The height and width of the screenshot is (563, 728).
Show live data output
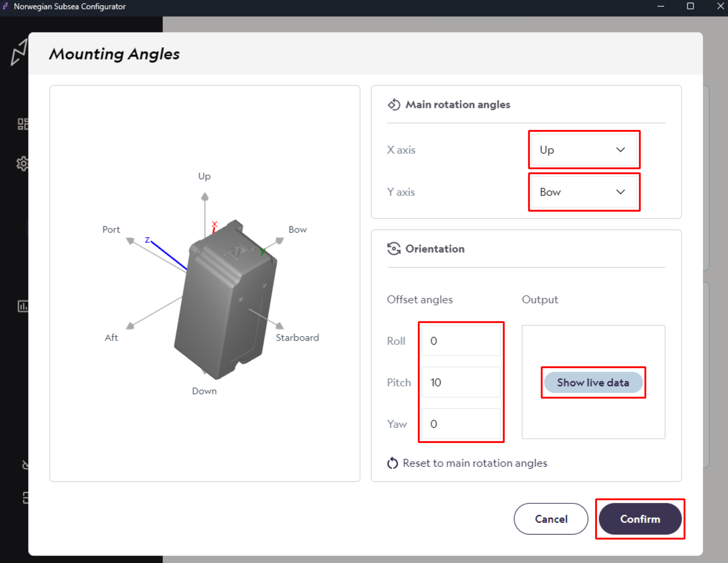coord(593,382)
